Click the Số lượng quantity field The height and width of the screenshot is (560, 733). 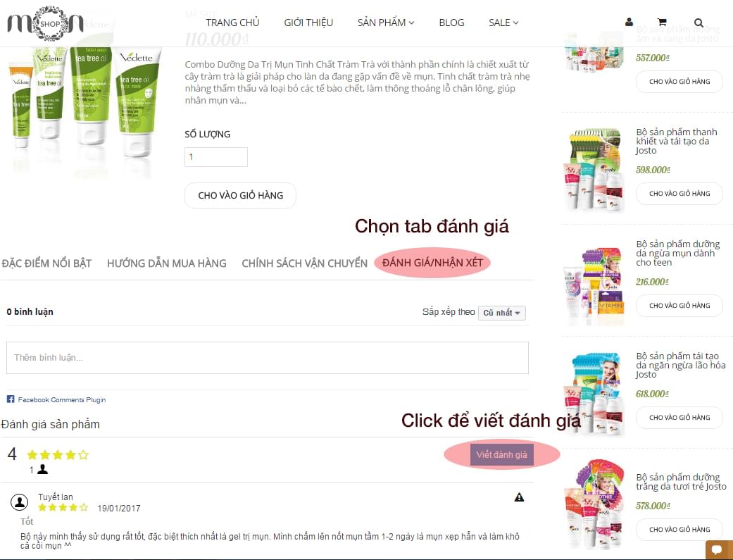coord(216,156)
